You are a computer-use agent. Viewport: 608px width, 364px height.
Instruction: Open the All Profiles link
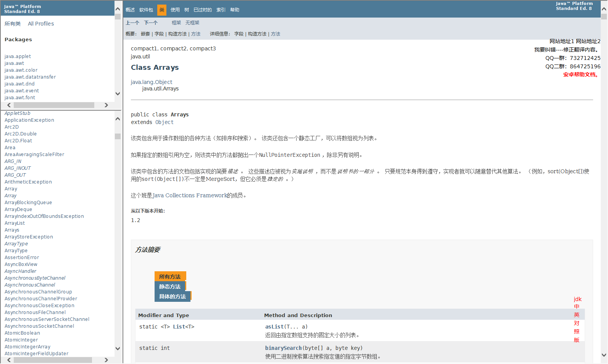point(41,24)
